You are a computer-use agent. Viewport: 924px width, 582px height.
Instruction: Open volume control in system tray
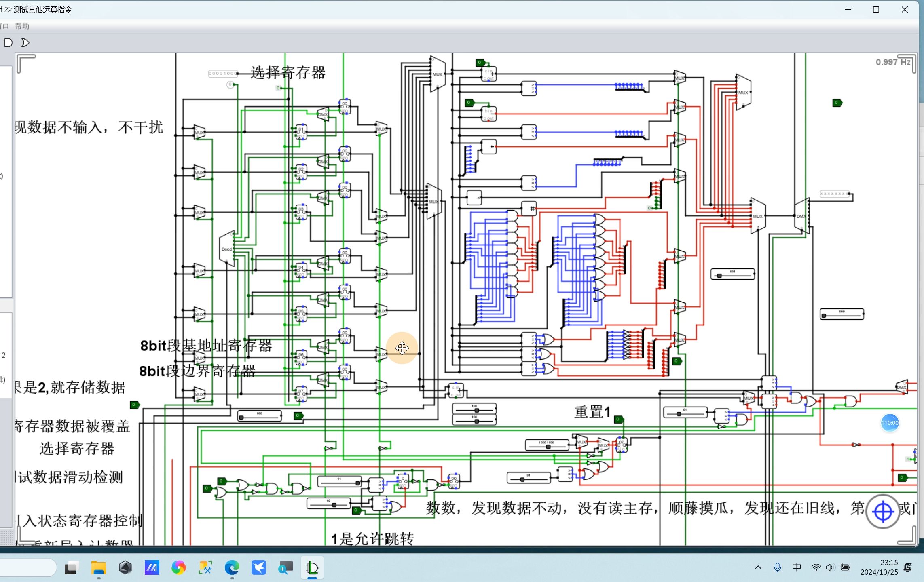pos(830,567)
